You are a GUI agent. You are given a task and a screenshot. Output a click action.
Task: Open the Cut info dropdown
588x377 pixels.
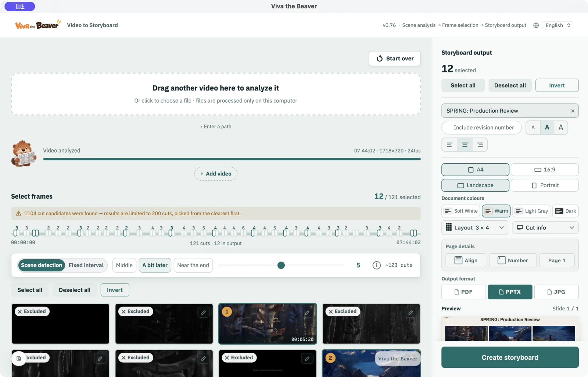(545, 228)
